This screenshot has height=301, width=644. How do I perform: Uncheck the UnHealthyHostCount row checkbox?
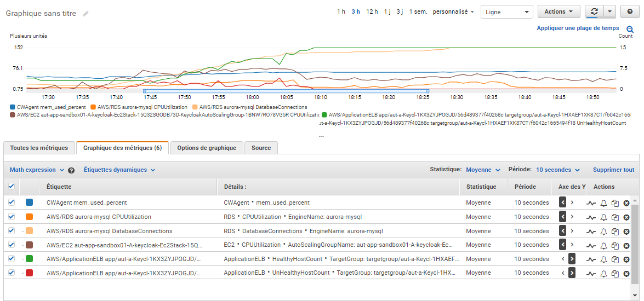(x=12, y=273)
